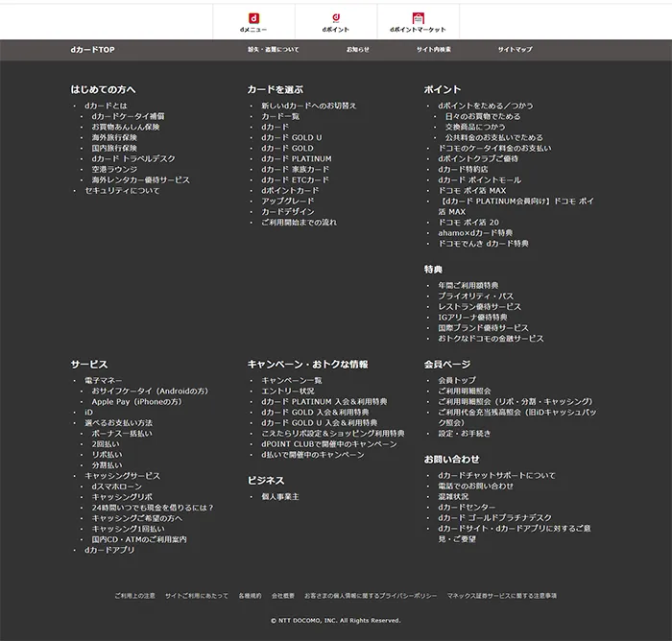
Task: Open the 海外レンタカー優待サービス link
Action: [x=140, y=180]
